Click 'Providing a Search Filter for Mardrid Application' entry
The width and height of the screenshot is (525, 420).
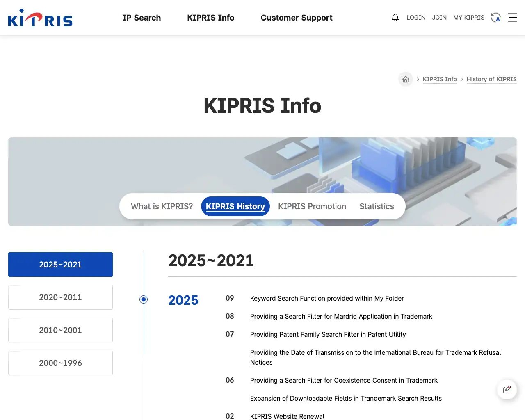341,317
